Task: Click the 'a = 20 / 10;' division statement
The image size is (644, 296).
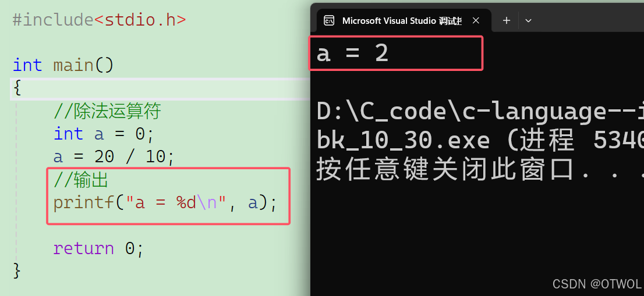Action: click(114, 156)
